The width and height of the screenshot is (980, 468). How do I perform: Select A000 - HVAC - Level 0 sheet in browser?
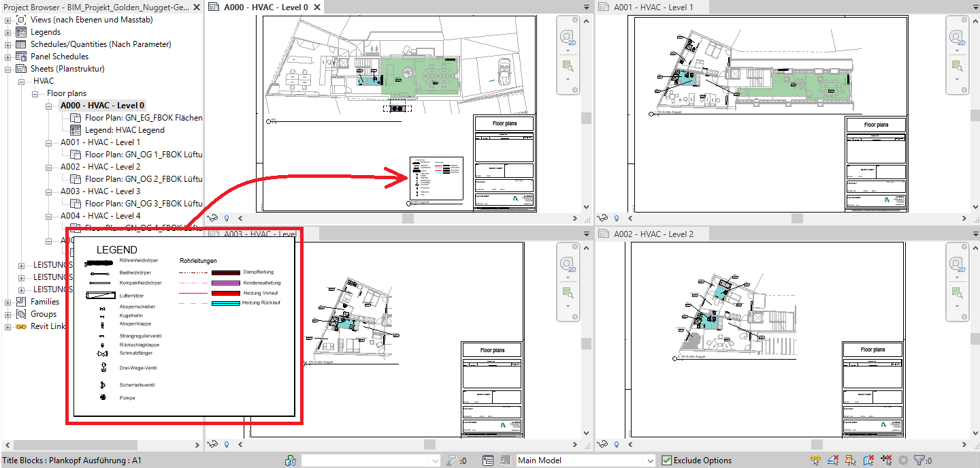pos(102,106)
